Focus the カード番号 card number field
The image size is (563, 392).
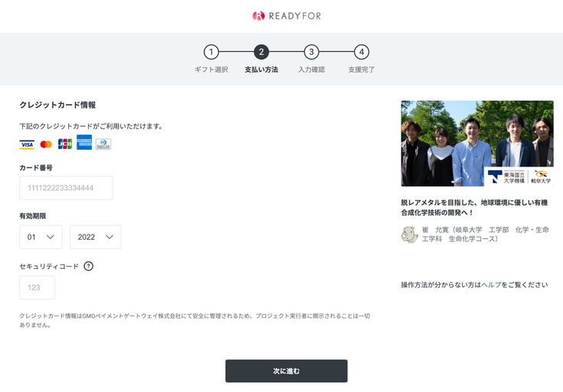pos(66,188)
